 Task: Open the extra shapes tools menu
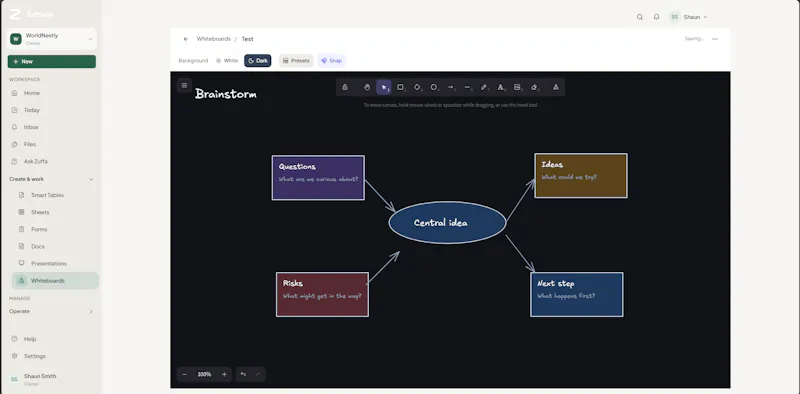point(556,87)
